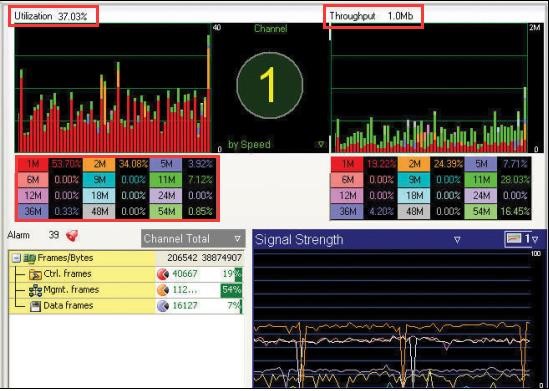Click the Alarm count 39
The width and height of the screenshot is (549, 391).
coord(54,235)
